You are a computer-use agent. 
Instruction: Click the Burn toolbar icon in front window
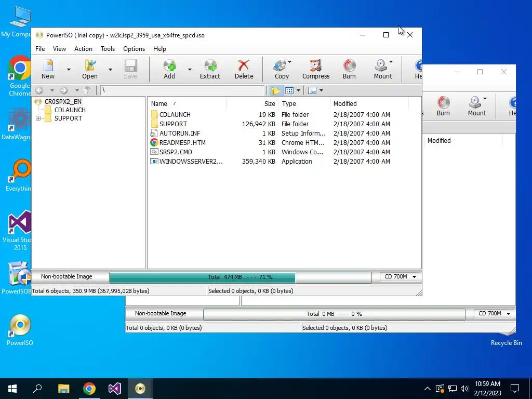tap(349, 70)
